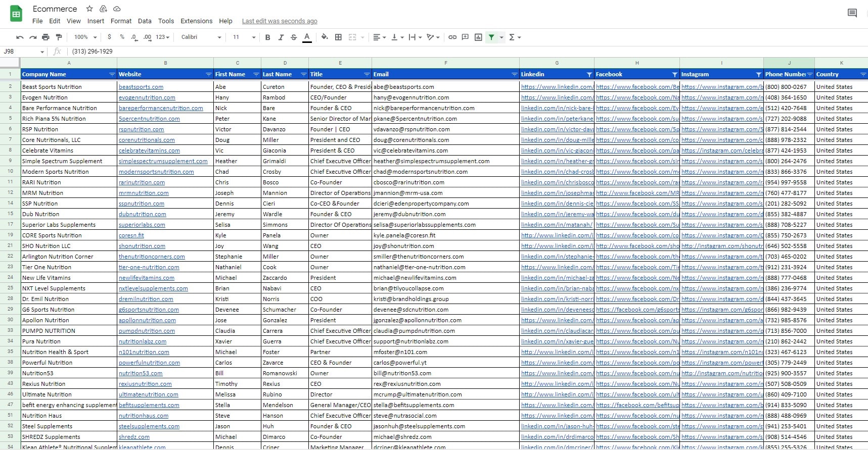The height and width of the screenshot is (450, 868).
Task: Toggle bold formatting
Action: pyautogui.click(x=267, y=37)
